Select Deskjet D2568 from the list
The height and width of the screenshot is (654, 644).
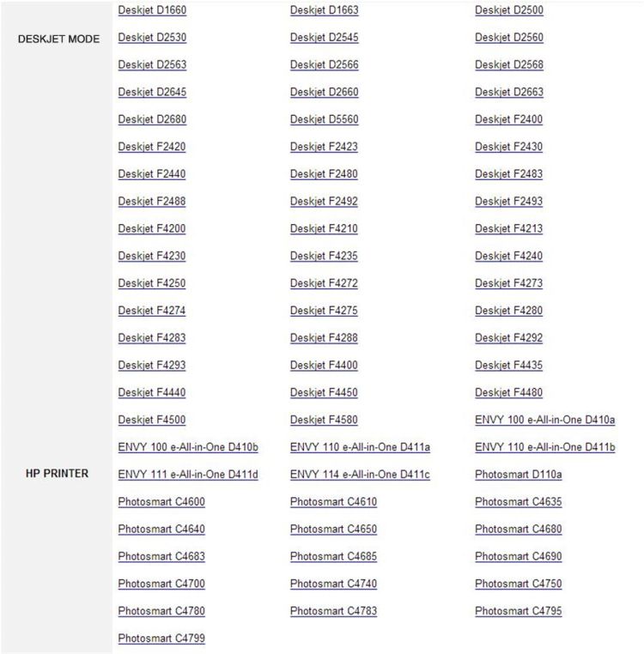click(x=509, y=65)
